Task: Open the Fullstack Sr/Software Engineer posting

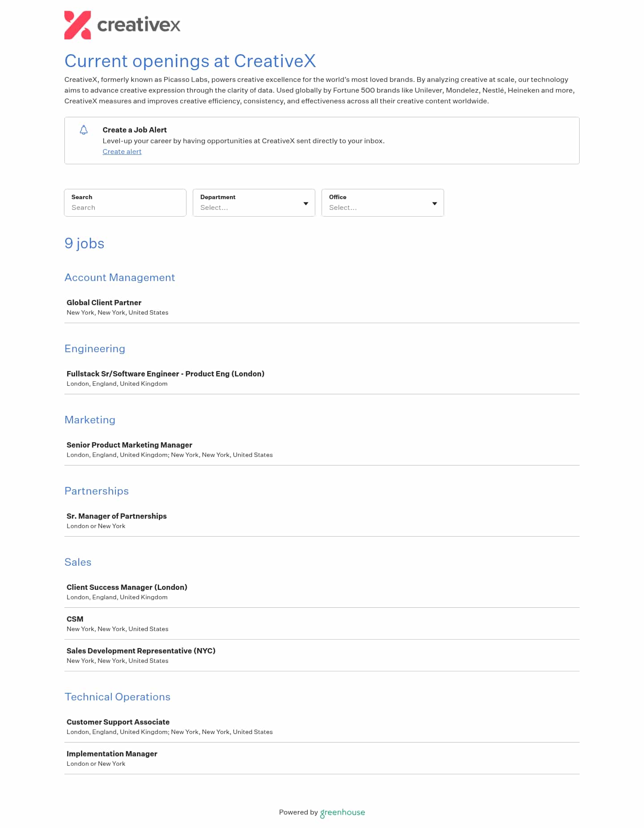Action: pos(165,374)
